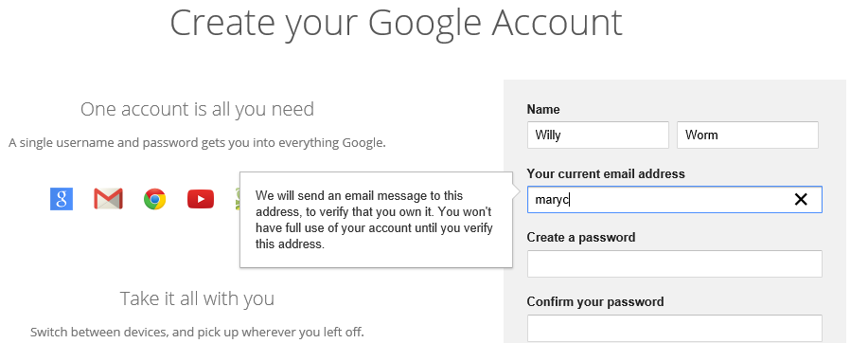Click the One account is all you need heading

tap(197, 109)
